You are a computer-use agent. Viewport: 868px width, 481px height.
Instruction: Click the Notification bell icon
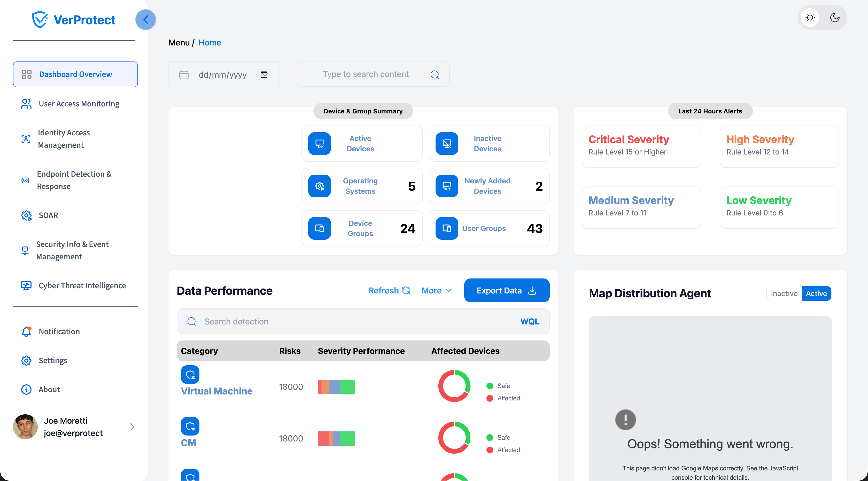point(26,331)
